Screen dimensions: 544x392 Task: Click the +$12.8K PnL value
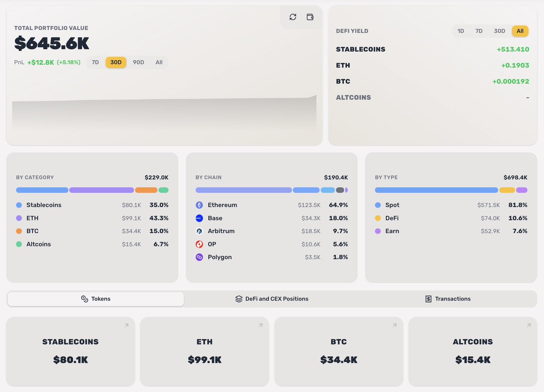tap(40, 63)
